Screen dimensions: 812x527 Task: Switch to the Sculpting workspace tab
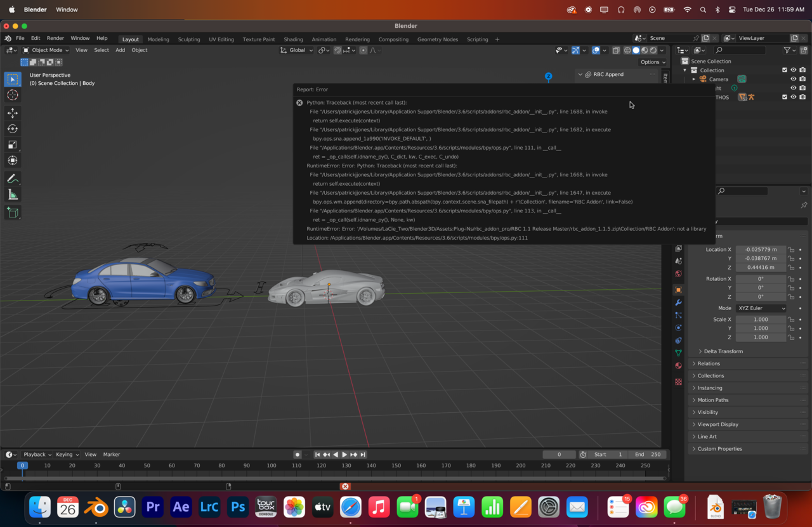coord(188,39)
